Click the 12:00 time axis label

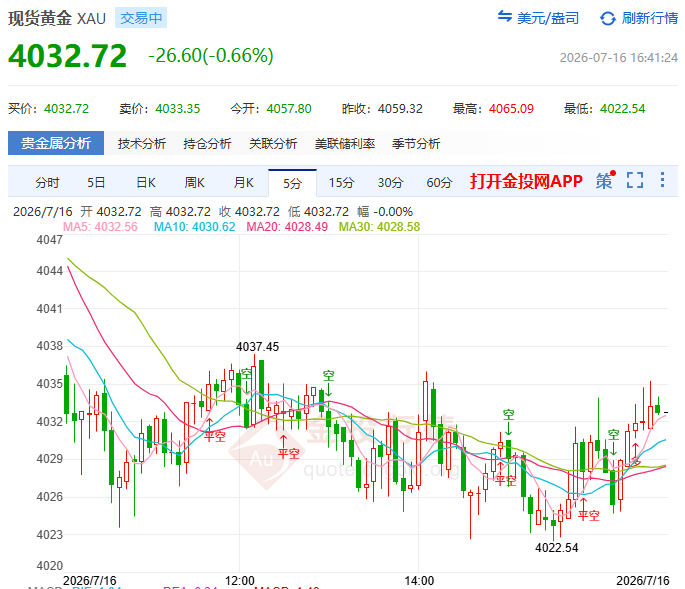tap(239, 581)
